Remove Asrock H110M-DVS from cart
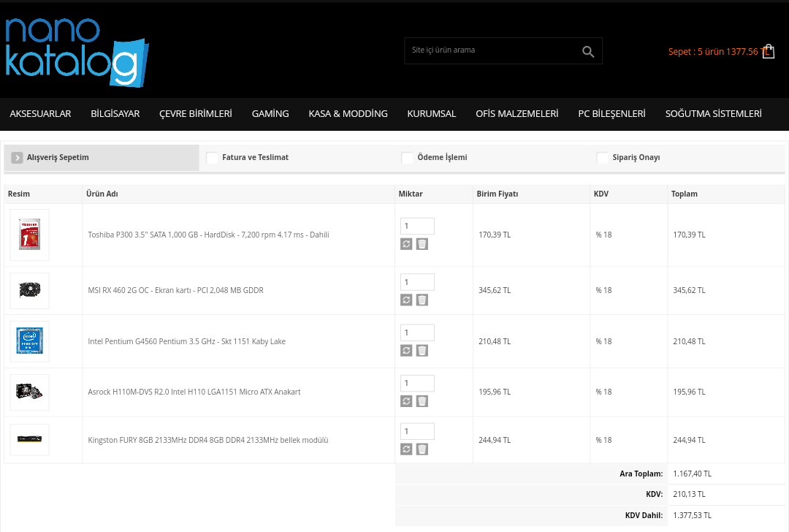The image size is (789, 532). click(422, 401)
